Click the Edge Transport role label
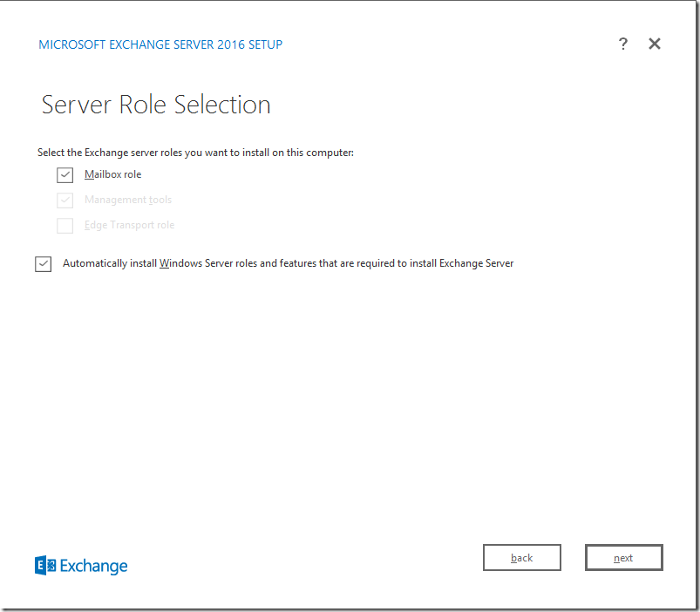Viewport: 700px width, 612px height. pos(130,225)
